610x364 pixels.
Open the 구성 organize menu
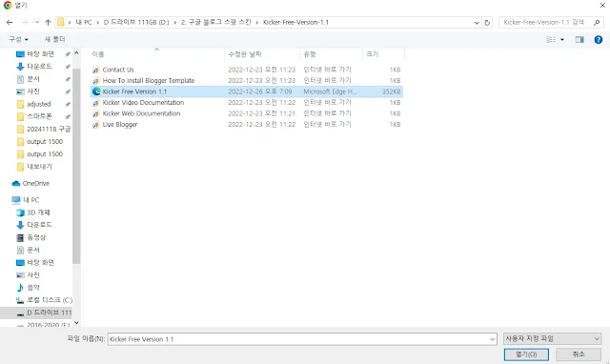pos(18,39)
